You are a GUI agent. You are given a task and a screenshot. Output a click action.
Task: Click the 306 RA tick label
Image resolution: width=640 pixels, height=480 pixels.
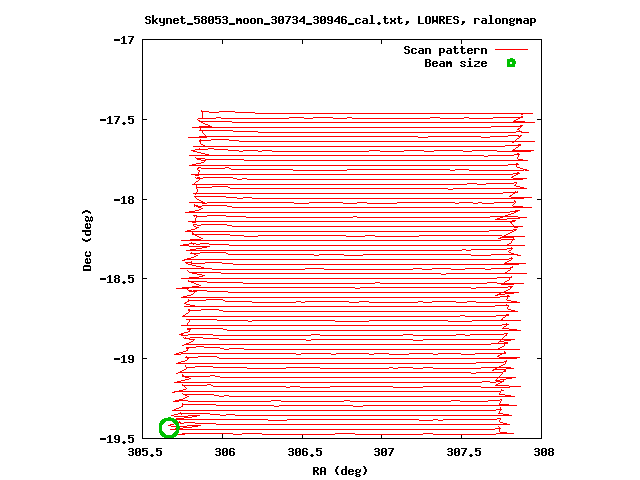(x=225, y=452)
